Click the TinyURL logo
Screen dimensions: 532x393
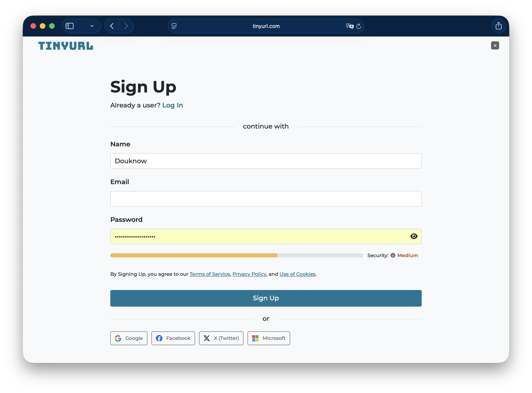tap(66, 46)
